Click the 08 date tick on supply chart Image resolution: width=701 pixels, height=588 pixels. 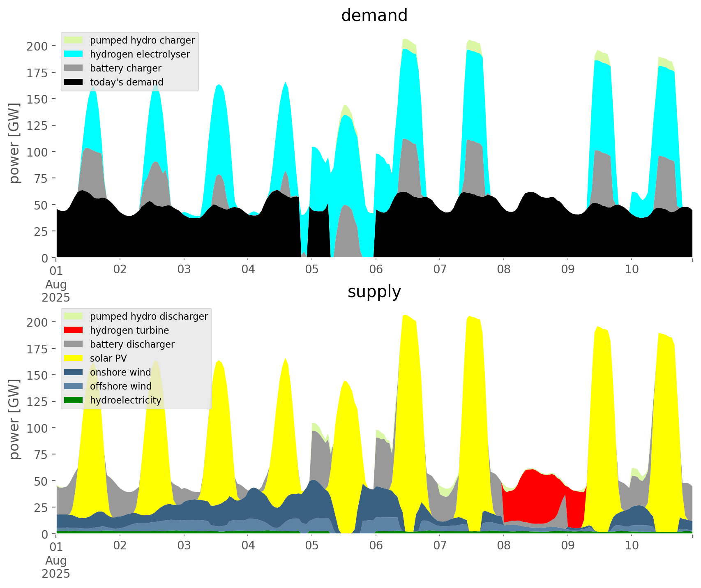pyautogui.click(x=504, y=546)
